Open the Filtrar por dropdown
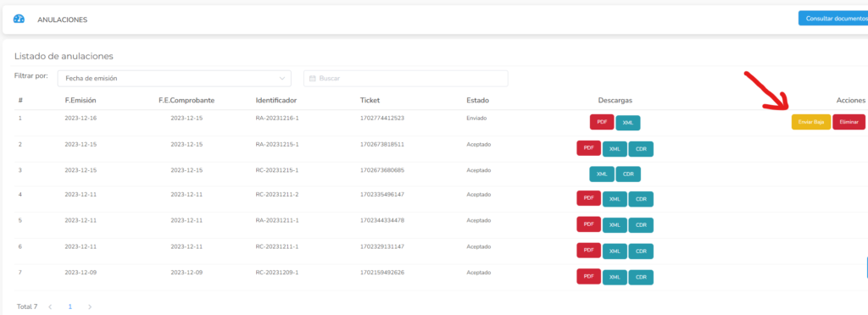Image resolution: width=868 pixels, height=315 pixels. click(175, 79)
